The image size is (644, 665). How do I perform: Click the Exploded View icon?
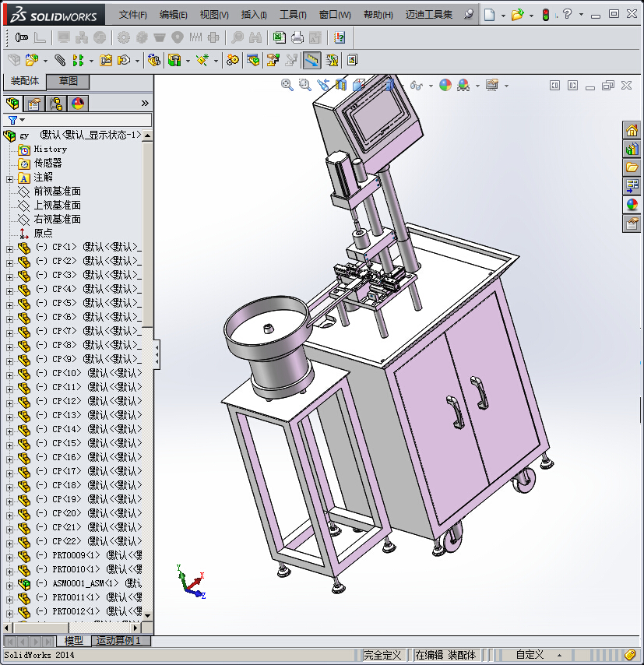click(273, 60)
